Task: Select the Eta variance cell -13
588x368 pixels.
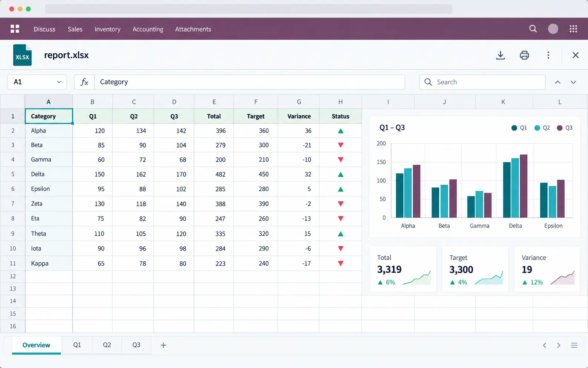Action: 298,218
